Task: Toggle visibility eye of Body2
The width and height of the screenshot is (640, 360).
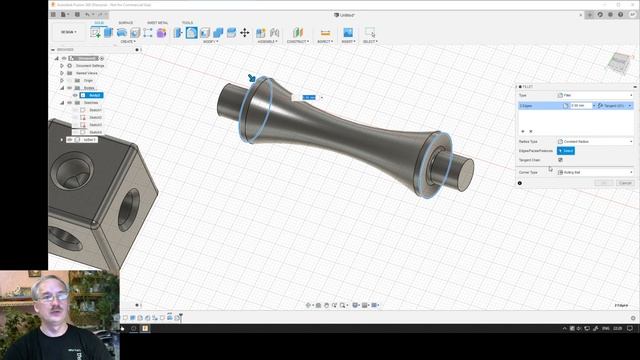Action: click(76, 95)
